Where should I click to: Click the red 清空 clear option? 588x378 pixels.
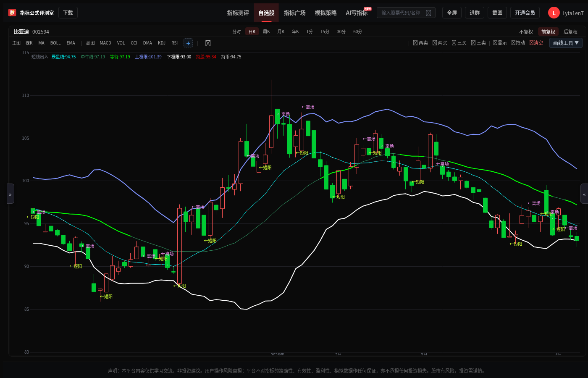click(x=536, y=43)
